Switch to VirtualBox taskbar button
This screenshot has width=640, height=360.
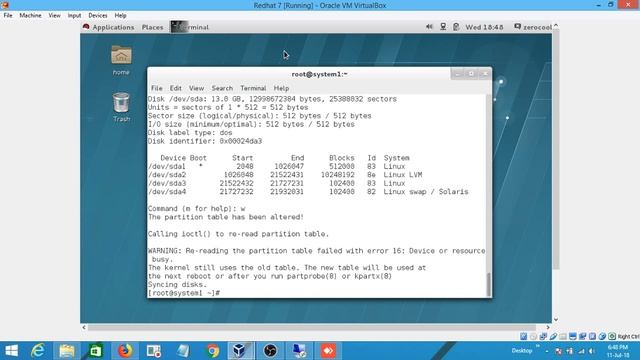pos(241,351)
